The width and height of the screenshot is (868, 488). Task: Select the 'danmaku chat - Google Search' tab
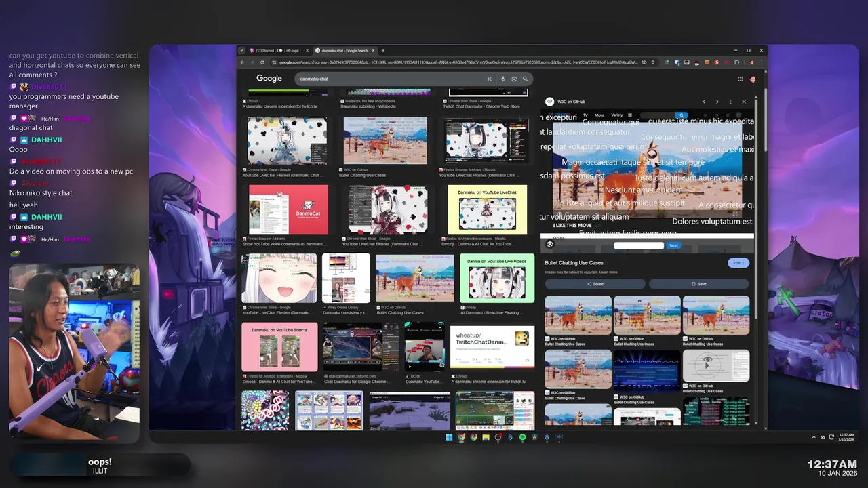[x=344, y=50]
